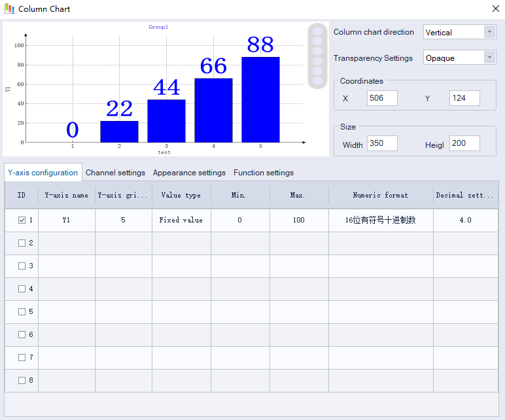The image size is (505, 420).
Task: Click the Value type column header
Action: click(181, 195)
